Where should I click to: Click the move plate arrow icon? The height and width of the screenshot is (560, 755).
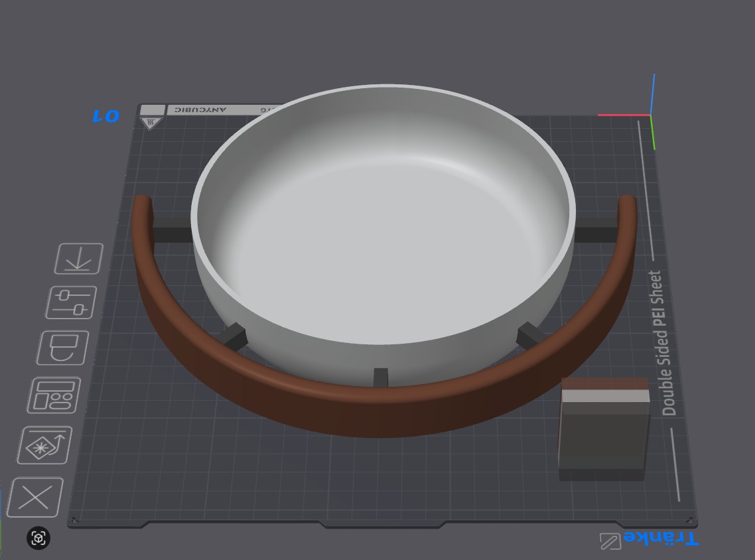click(x=79, y=259)
